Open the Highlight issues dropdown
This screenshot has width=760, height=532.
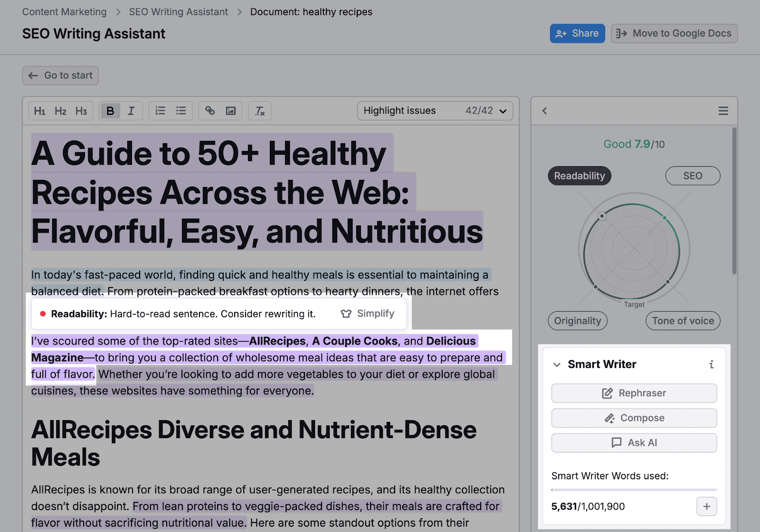click(x=435, y=111)
